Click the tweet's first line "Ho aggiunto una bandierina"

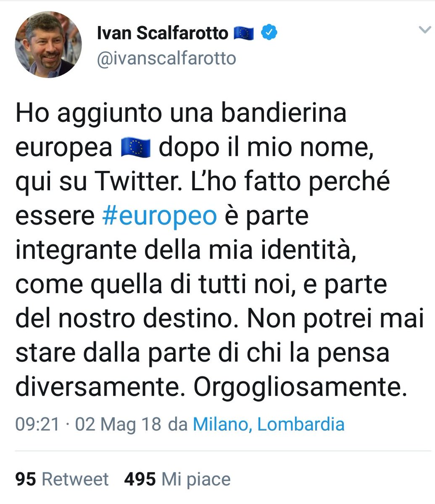coord(181,113)
